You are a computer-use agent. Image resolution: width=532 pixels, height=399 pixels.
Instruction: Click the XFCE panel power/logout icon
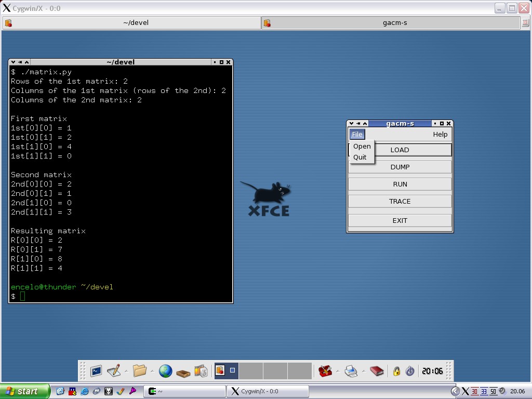tap(410, 371)
